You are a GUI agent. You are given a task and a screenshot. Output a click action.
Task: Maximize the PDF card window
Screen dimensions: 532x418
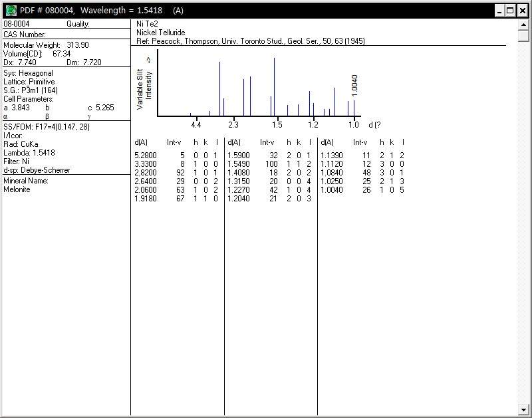(510, 11)
